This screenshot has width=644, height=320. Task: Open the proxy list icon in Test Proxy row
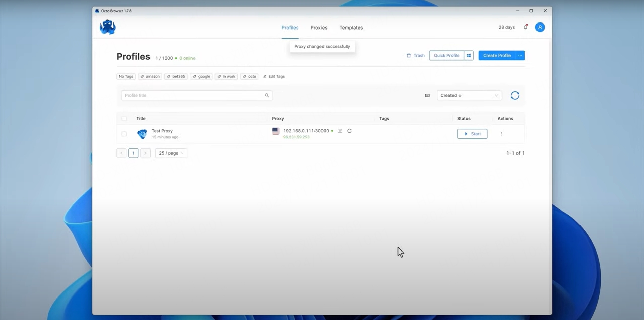coord(340,131)
